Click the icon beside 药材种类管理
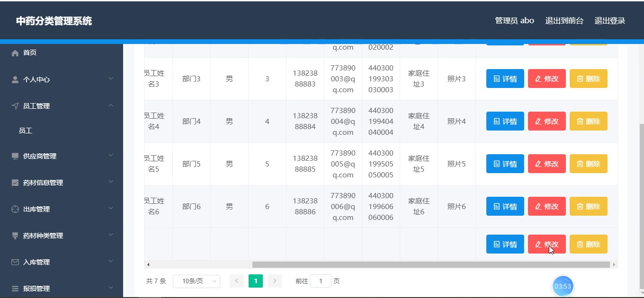The height and width of the screenshot is (298, 644). coord(15,236)
